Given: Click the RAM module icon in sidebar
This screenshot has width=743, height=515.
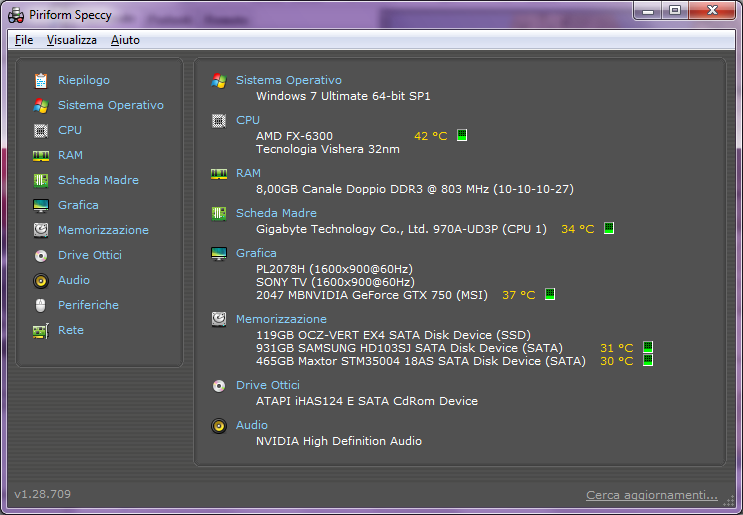Looking at the screenshot, I should (41, 155).
